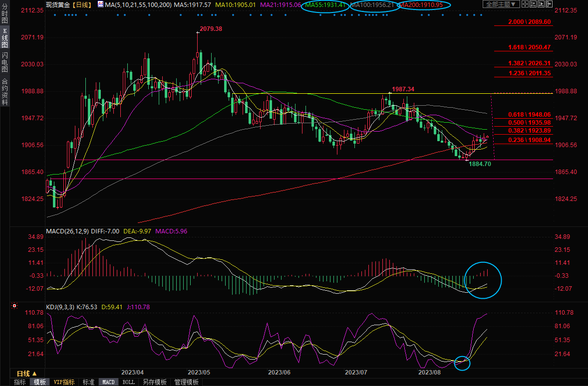Viewport: 588px width, 386px height.
Task: Click the 2023/05 date on time axis
Action: coord(199,373)
